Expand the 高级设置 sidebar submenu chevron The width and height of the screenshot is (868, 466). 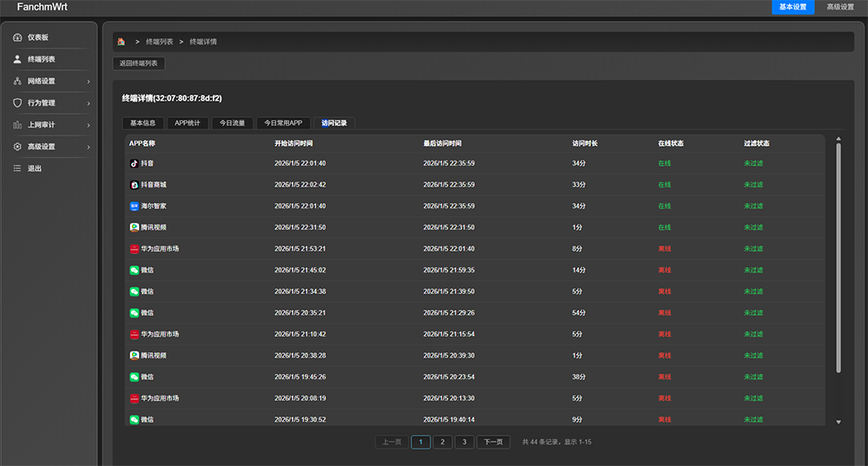[89, 148]
